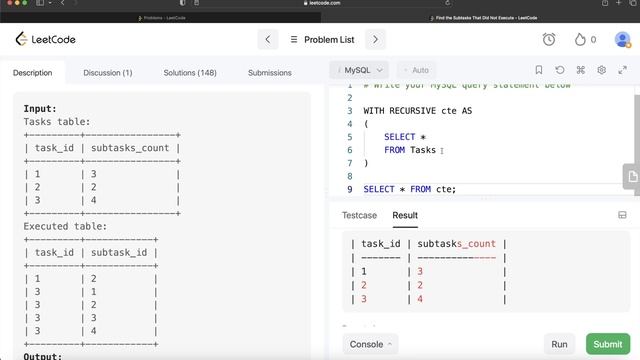Screen dimensions: 640x360
Task: Click the code line 'FROM Tasks'
Action: coord(410,150)
